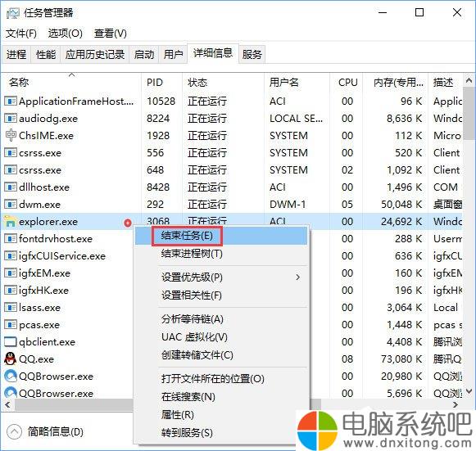Viewport: 476px width, 451px height.
Task: Click the dwm.exe process icon
Action: [11, 205]
